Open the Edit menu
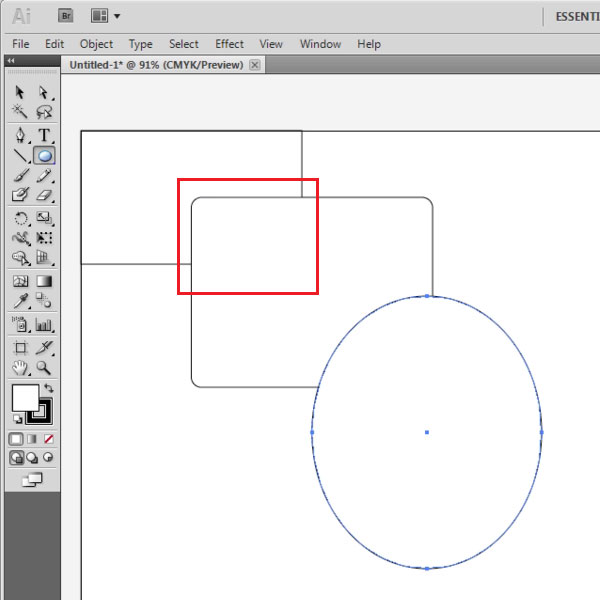This screenshot has width=600, height=600. pos(54,44)
